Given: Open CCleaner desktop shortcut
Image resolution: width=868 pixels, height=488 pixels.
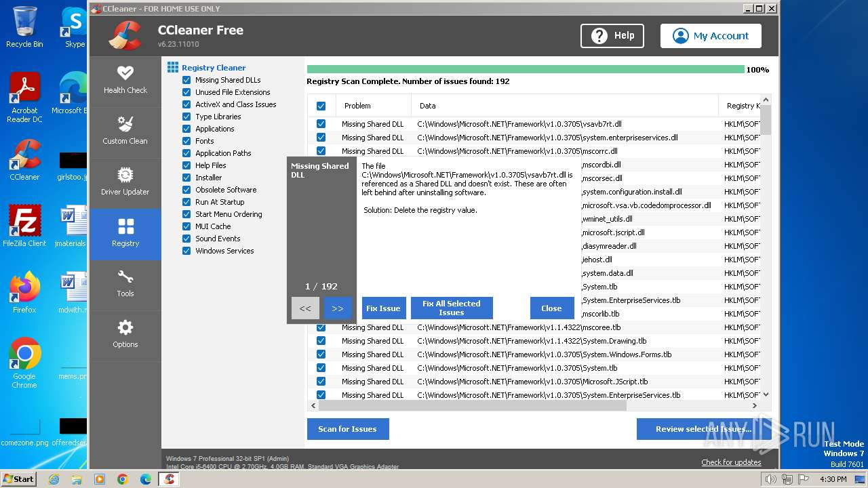Looking at the screenshot, I should click(x=24, y=160).
